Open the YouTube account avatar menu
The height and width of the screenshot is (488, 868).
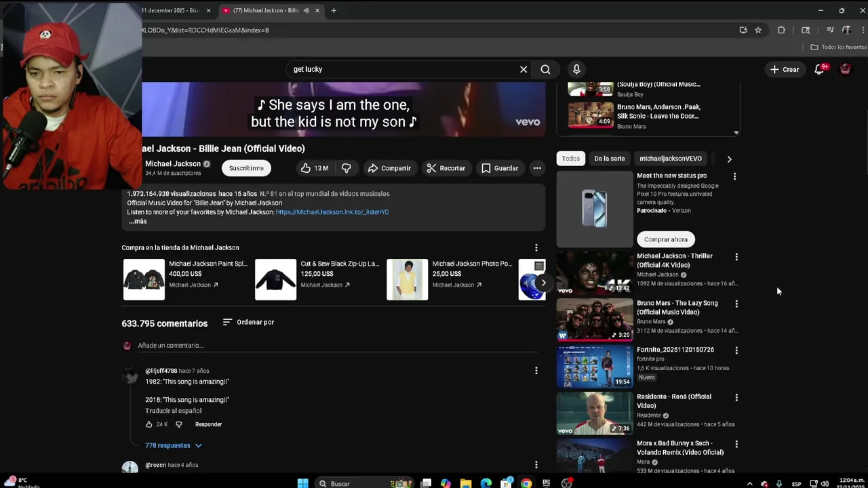pyautogui.click(x=845, y=69)
